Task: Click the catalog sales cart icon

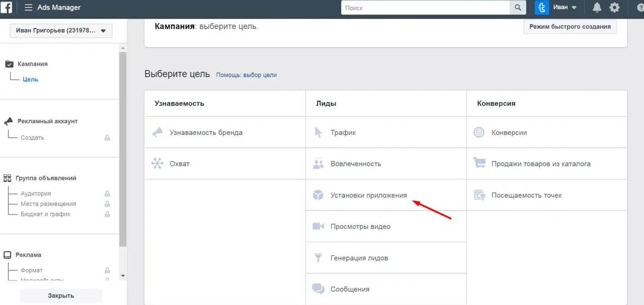Action: 479,163
